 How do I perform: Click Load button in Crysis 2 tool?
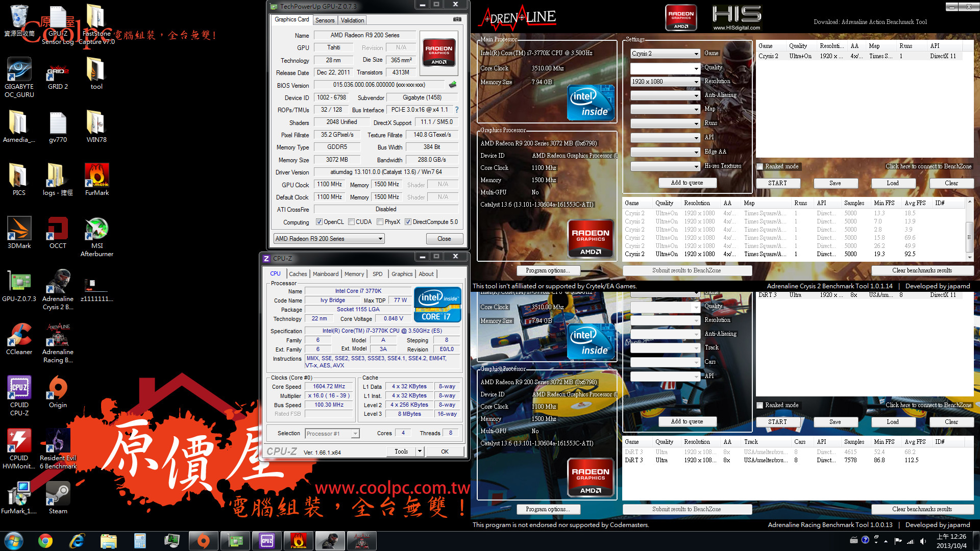coord(893,183)
